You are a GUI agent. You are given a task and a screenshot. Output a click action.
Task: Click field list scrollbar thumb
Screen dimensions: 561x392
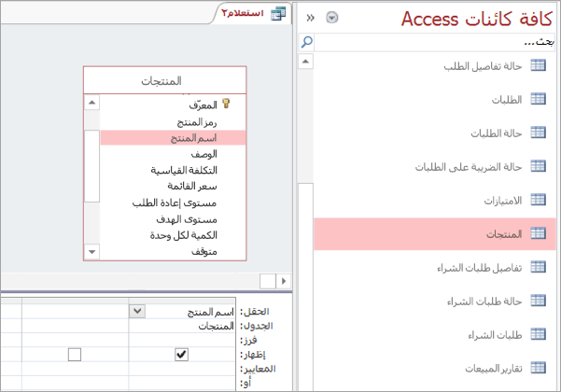coord(92,166)
